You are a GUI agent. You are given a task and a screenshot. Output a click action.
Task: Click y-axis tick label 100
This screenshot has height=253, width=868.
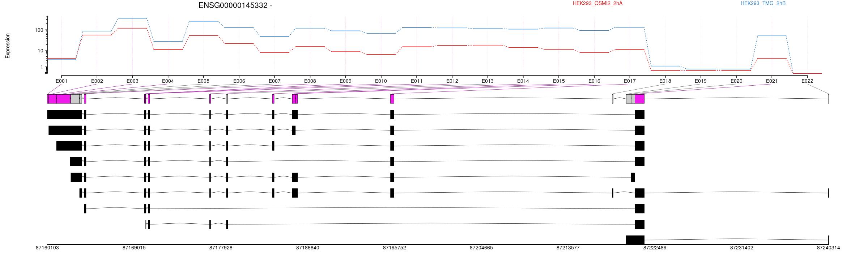click(39, 30)
